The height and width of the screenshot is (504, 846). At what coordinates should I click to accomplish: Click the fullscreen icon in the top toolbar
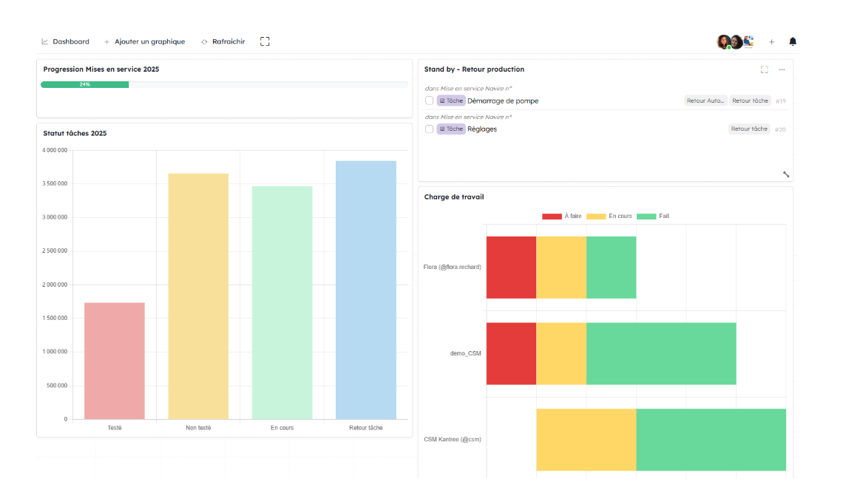(x=265, y=41)
